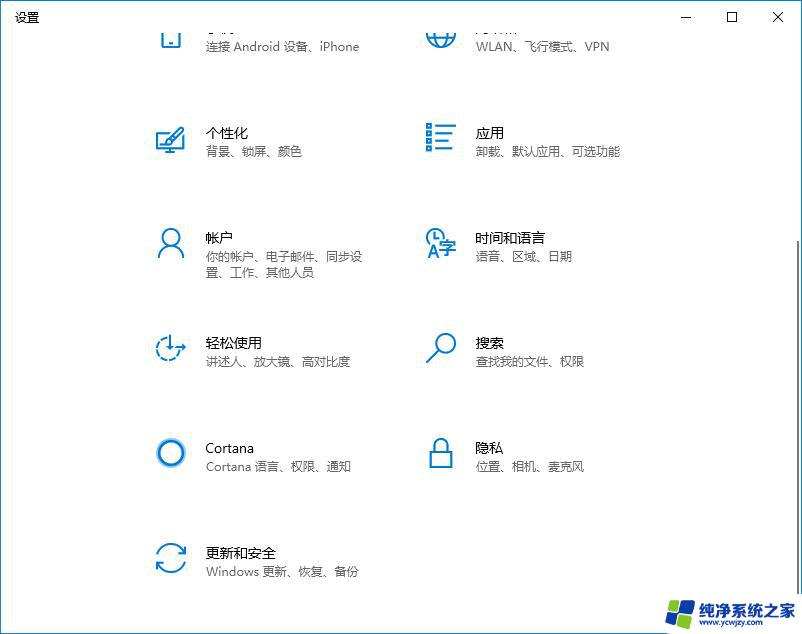Open the 更新和安全 refresh arrows icon

(x=171, y=558)
